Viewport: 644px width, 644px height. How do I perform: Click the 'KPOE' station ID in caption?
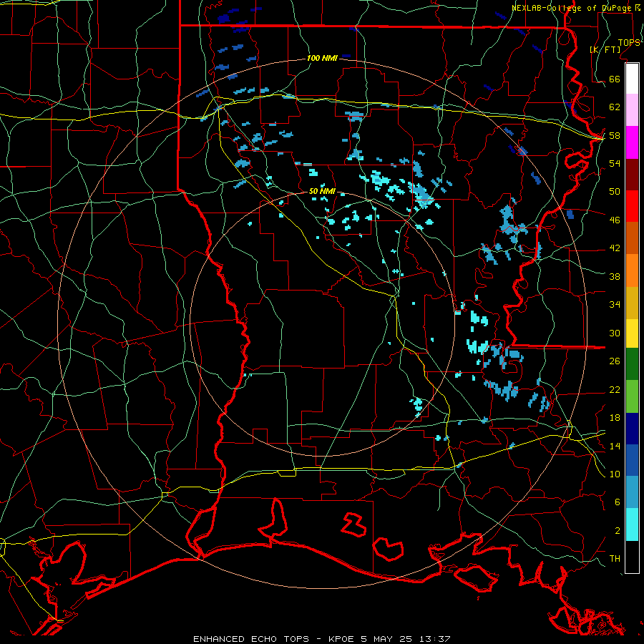coord(341,639)
